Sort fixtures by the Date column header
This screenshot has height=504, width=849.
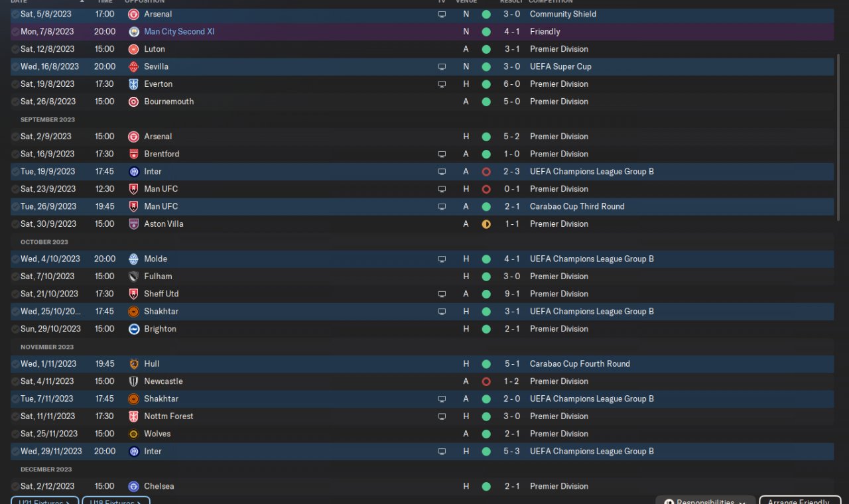[x=19, y=1]
